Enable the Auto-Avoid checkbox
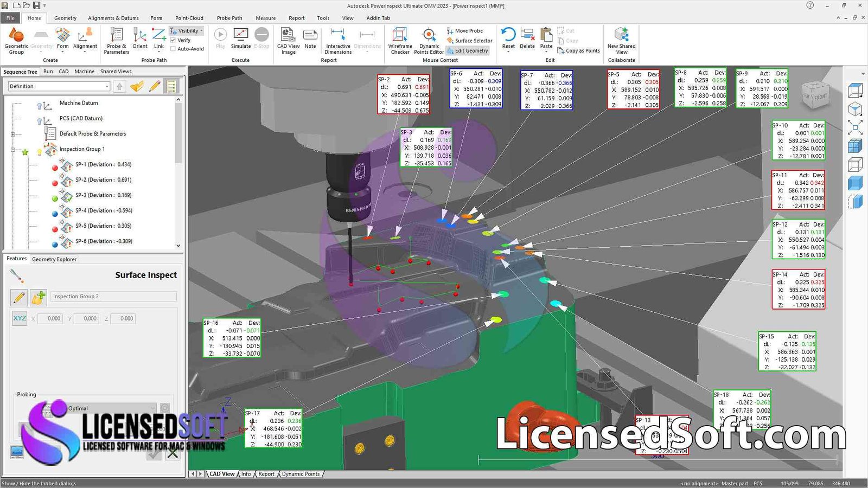Image resolution: width=868 pixels, height=488 pixels. [173, 49]
